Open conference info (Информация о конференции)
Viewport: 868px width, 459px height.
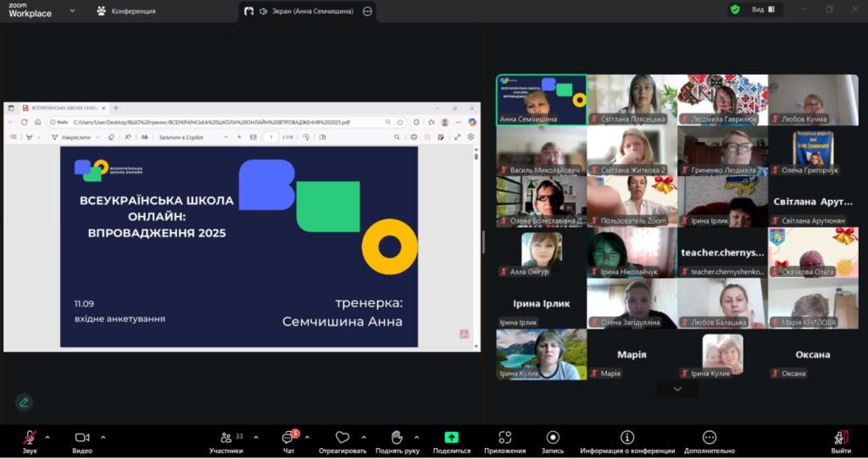click(x=627, y=438)
